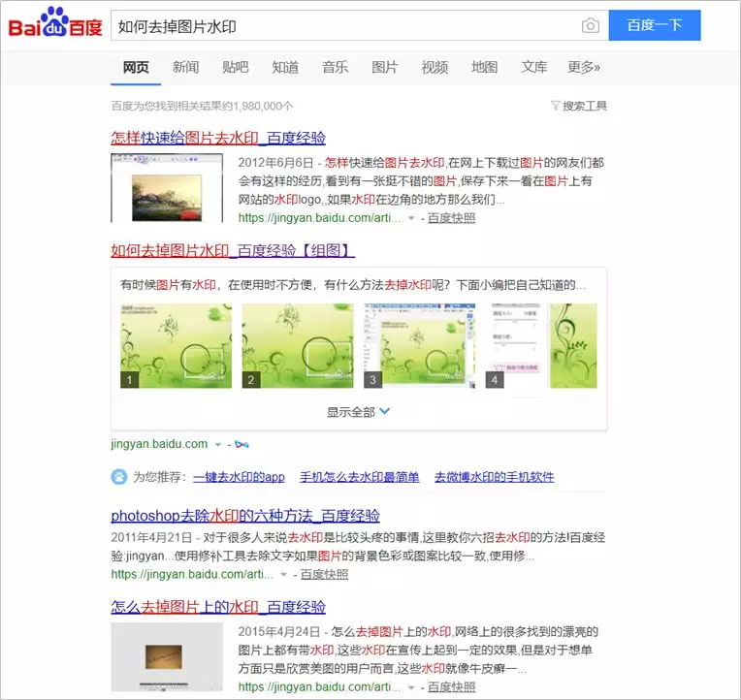
Task: Open the photoshop去除水印的六种方法 link
Action: coord(245,516)
